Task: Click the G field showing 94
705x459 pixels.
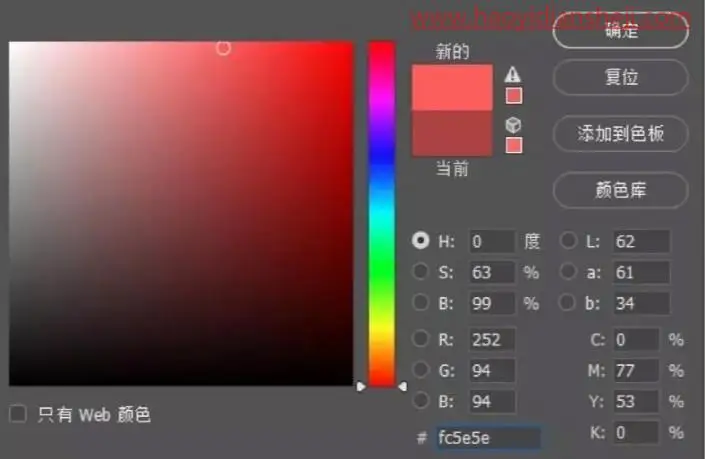Action: pos(491,370)
